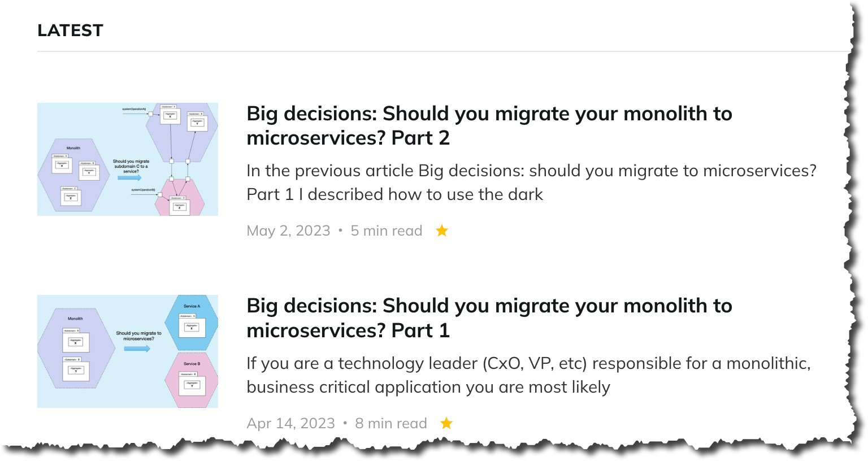Viewport: 868px width, 461px height.
Task: Click the LATEST section heading
Action: 70,31
